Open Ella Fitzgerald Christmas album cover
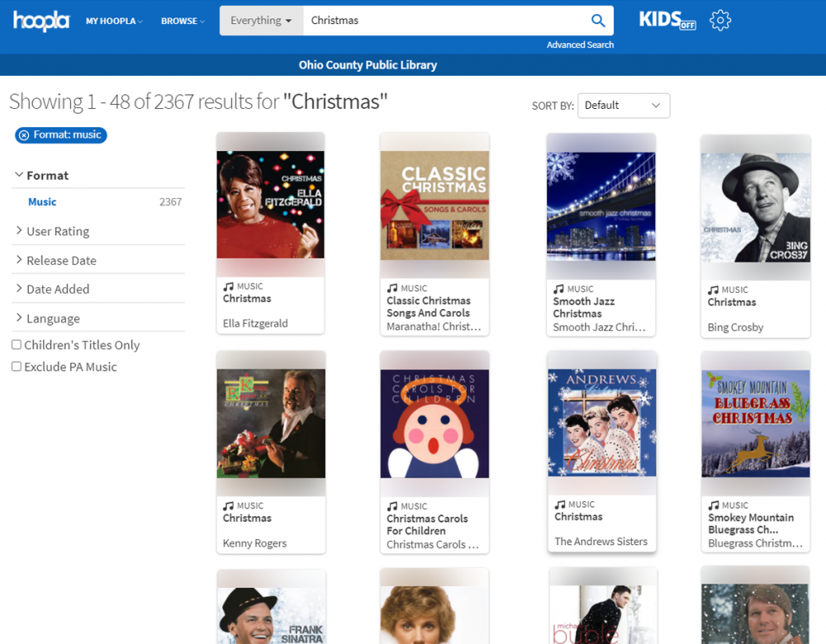The height and width of the screenshot is (644, 826). [x=271, y=205]
